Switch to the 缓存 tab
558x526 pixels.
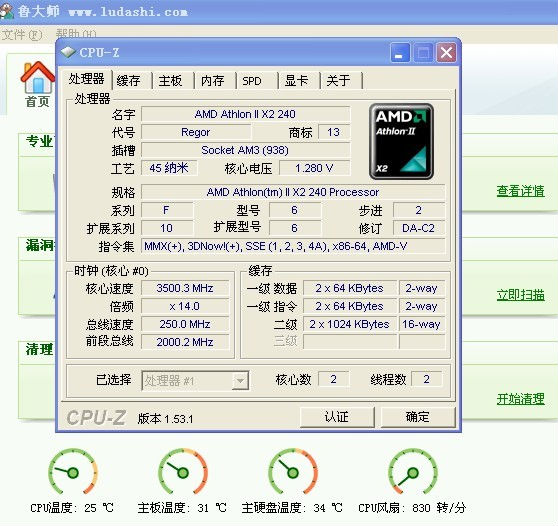pos(128,81)
